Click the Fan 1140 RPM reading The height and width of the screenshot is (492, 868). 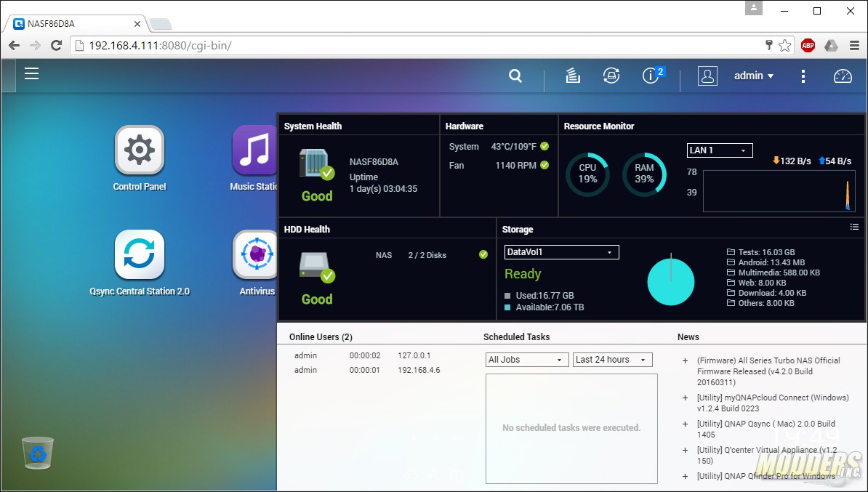click(499, 166)
